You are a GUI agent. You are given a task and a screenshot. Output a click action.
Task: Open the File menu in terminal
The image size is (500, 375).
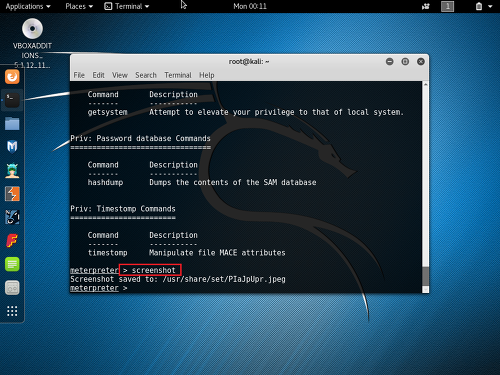79,75
